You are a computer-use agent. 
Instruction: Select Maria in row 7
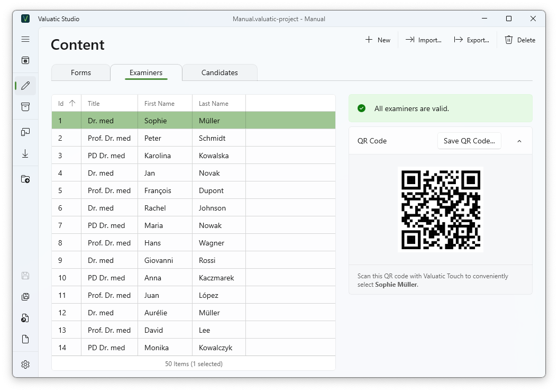[x=165, y=225]
